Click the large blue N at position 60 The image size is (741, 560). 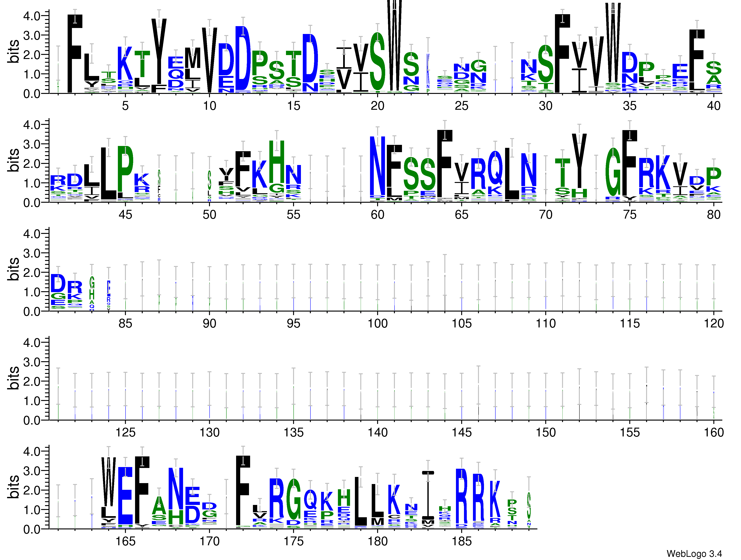pos(378,166)
